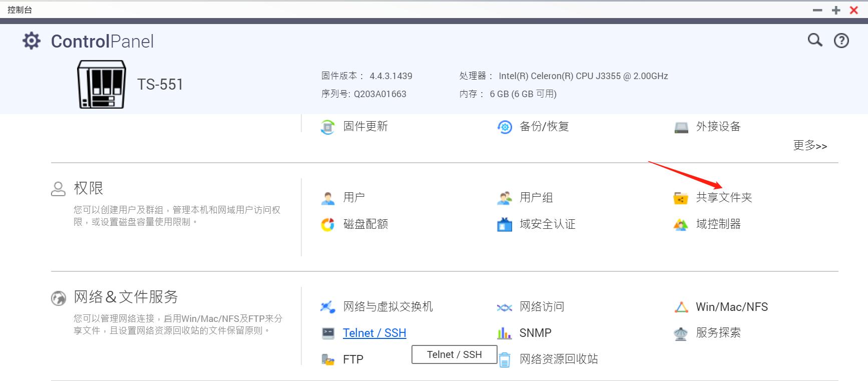Click the TS-551 model name
Screen dimensions: 868x381
coord(160,84)
